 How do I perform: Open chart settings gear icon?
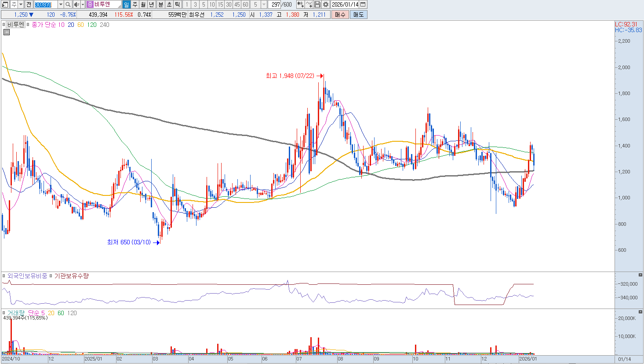tap(326, 4)
